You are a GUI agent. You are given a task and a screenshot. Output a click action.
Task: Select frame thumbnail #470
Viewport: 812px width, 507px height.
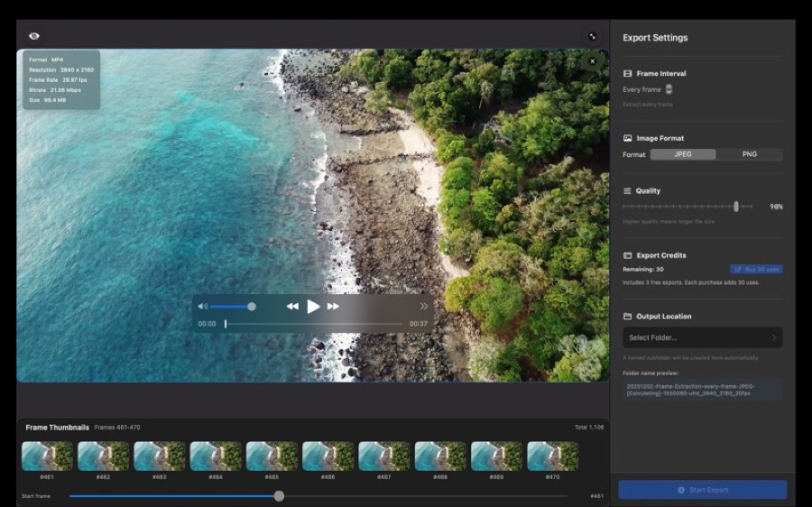(552, 456)
